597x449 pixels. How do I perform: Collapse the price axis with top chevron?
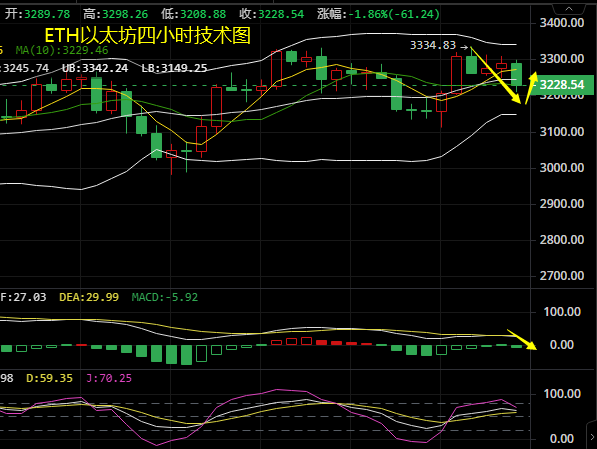pos(569,8)
